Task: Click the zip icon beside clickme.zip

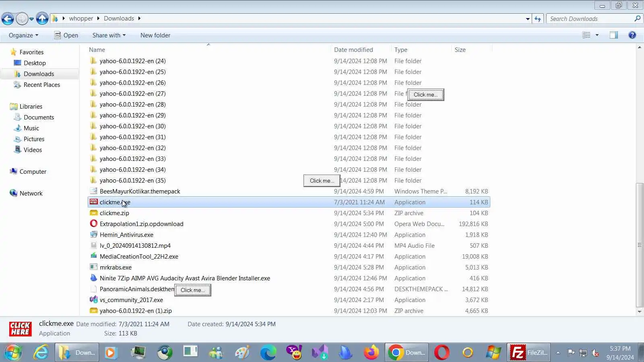Action: click(x=94, y=213)
